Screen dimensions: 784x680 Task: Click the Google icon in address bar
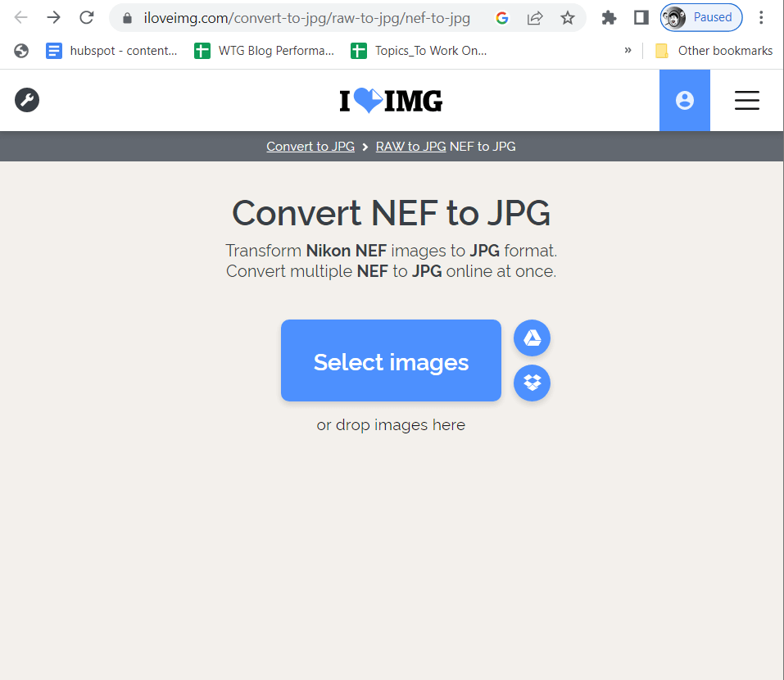tap(502, 19)
